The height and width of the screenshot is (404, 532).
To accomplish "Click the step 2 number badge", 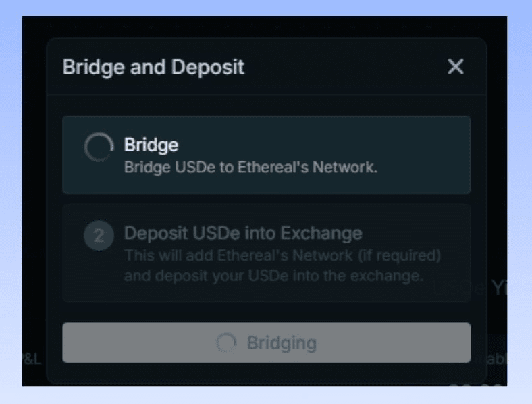I will 99,236.
